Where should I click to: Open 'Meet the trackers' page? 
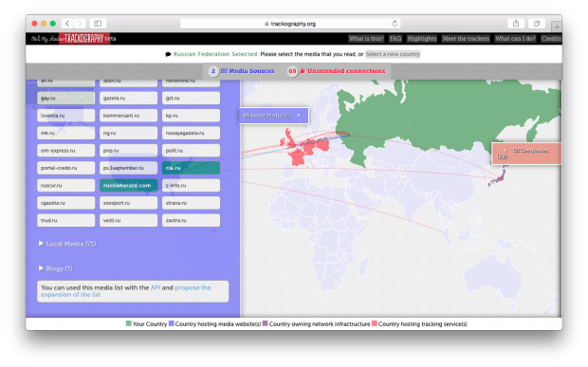point(466,38)
